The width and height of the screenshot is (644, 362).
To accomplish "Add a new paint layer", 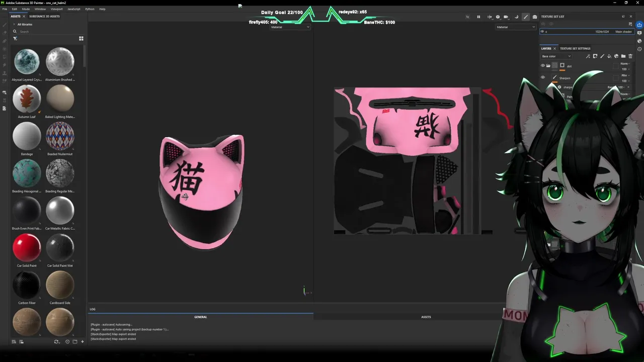I will 602,56.
